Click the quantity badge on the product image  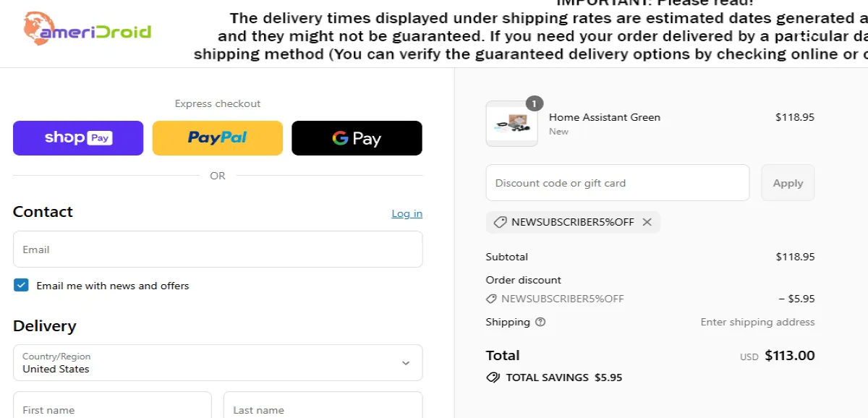pos(533,103)
